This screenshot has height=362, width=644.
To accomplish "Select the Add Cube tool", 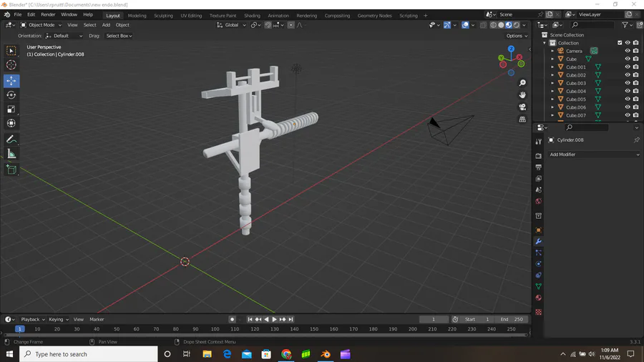I will coord(11,170).
